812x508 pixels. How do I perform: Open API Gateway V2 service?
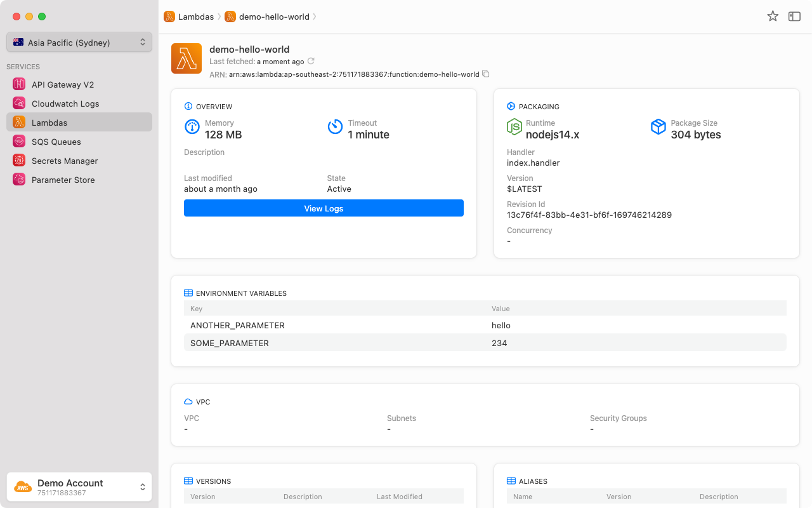pos(62,84)
